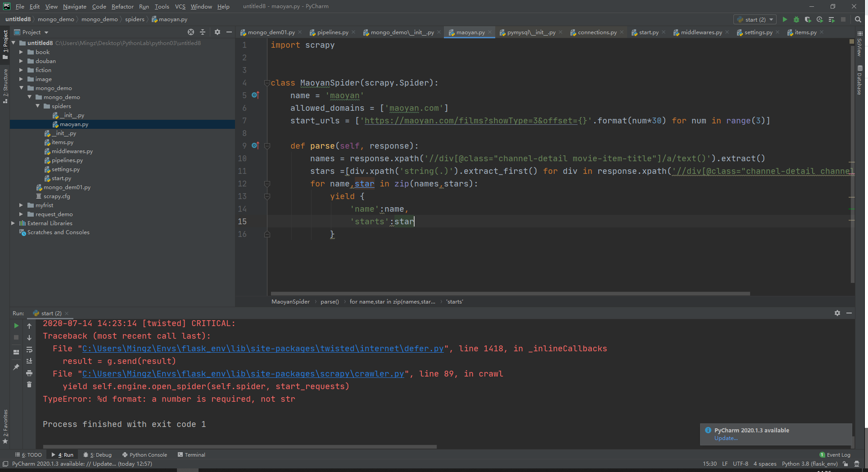Clear all Run console output trash icon
The image size is (868, 472).
point(29,385)
